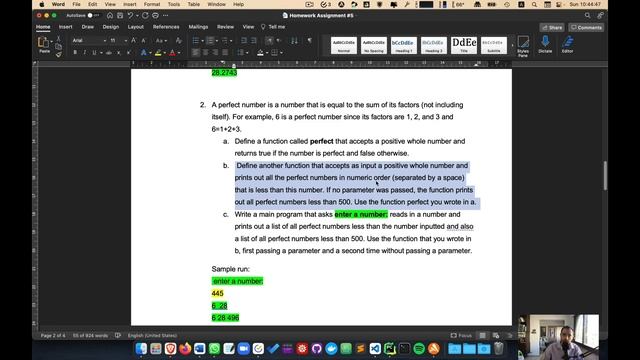Click the Share button
The height and width of the screenshot is (360, 640).
[x=552, y=27]
